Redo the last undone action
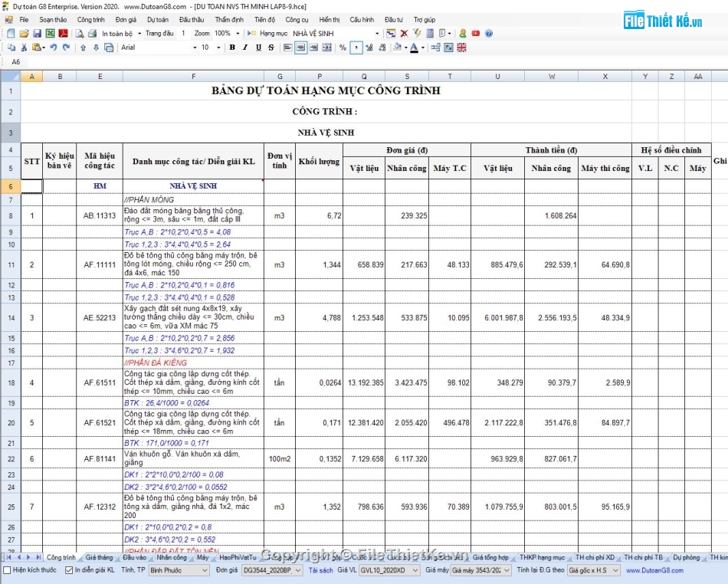 tap(67, 48)
